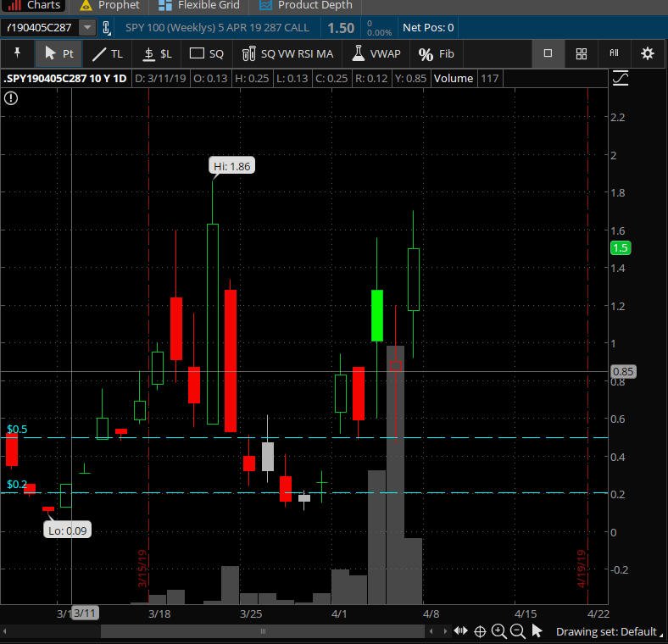Open chart settings gear icon
The image size is (668, 644).
pos(647,53)
